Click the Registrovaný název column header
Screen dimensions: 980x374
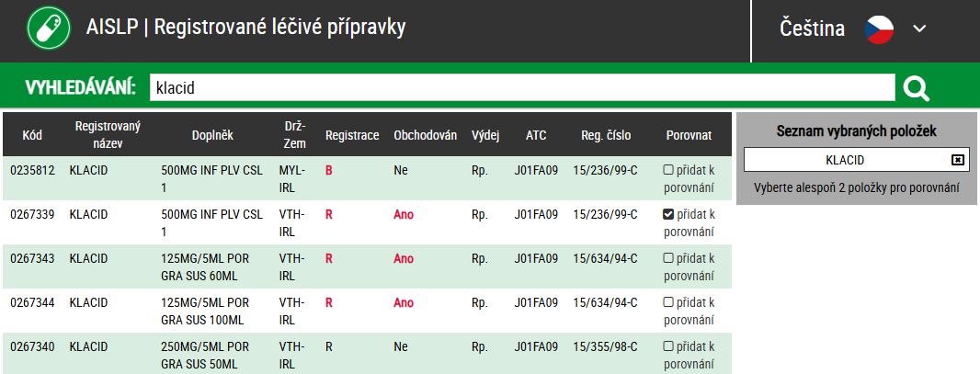(x=108, y=135)
